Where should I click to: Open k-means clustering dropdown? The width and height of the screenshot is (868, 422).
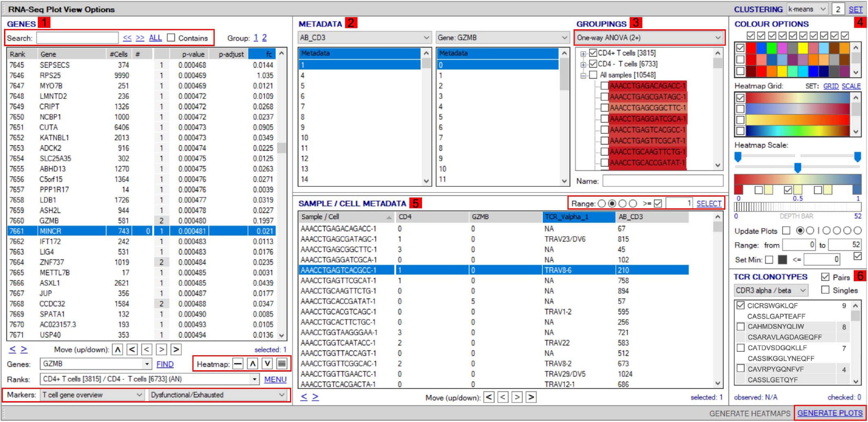point(807,9)
